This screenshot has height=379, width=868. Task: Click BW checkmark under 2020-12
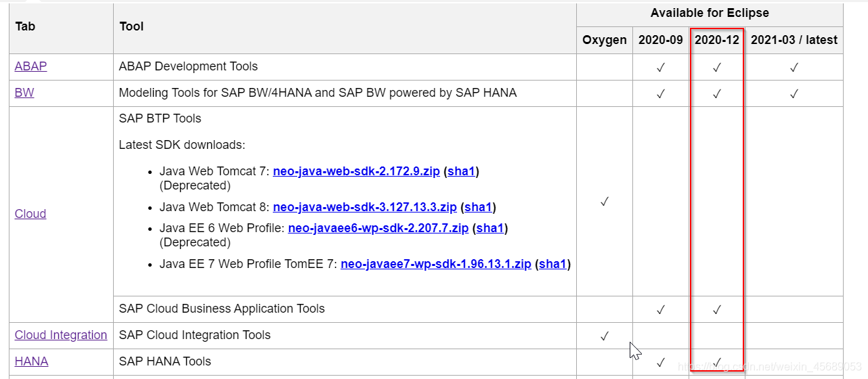pyautogui.click(x=717, y=93)
